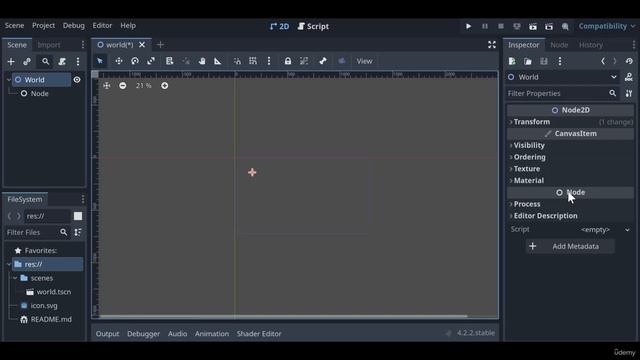Center the viewport view
Screen dimensions: 640x360
(x=107, y=86)
